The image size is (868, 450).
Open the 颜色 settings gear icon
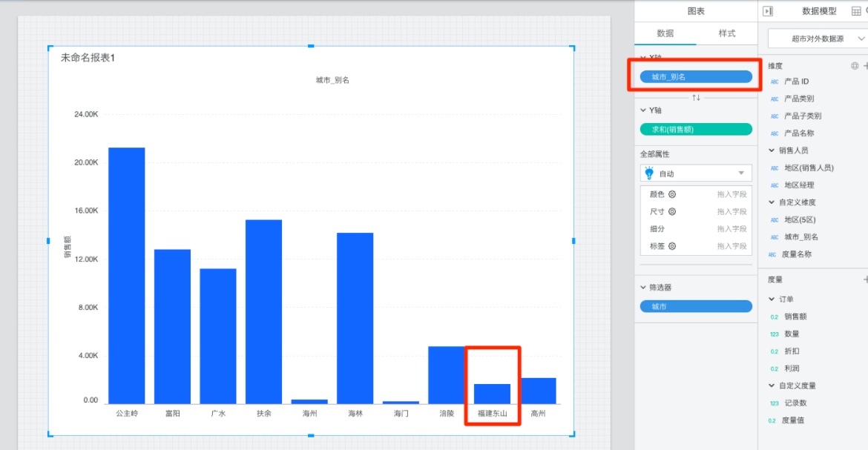[x=672, y=194]
